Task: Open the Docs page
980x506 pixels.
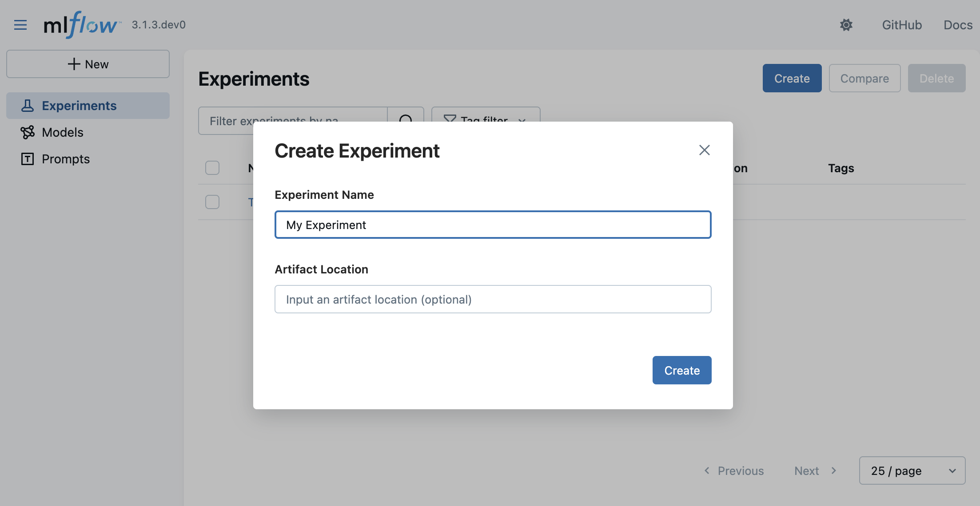Action: (958, 25)
